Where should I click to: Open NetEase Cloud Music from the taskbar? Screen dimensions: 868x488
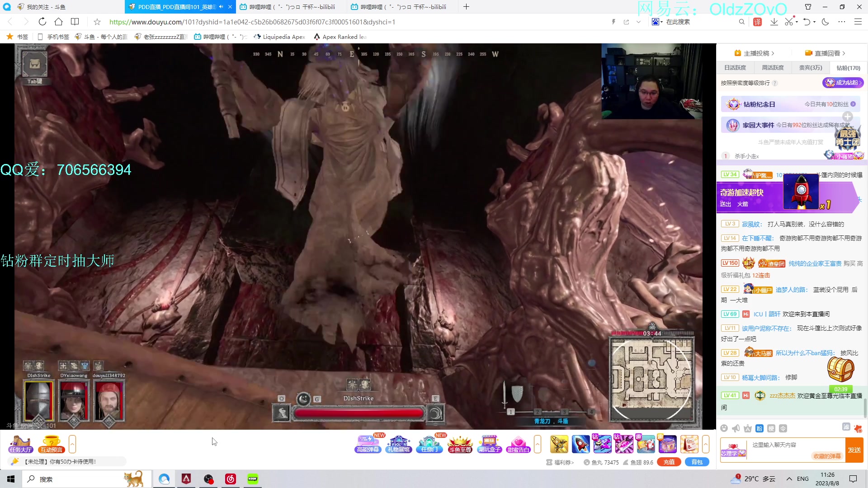pos(231,479)
